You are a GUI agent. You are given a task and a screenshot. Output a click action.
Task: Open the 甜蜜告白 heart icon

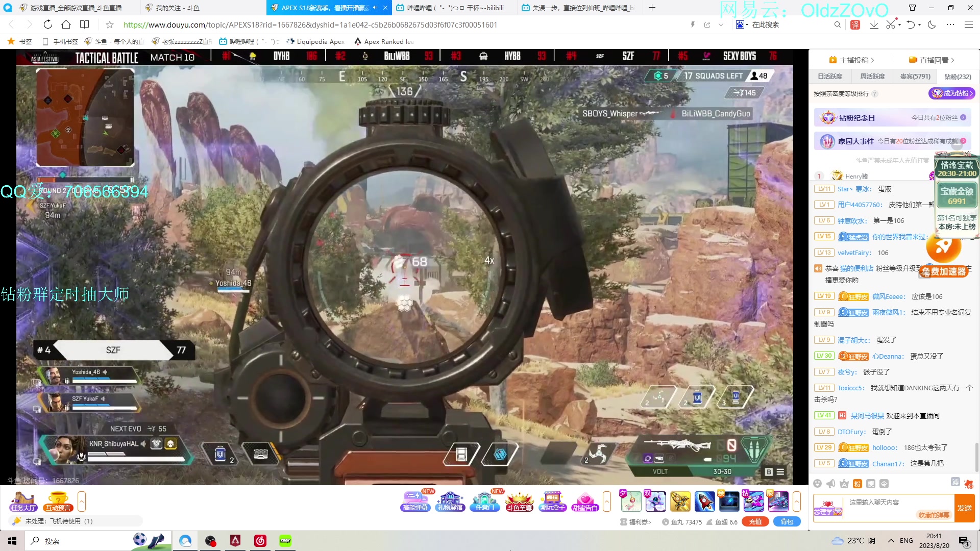click(x=585, y=501)
